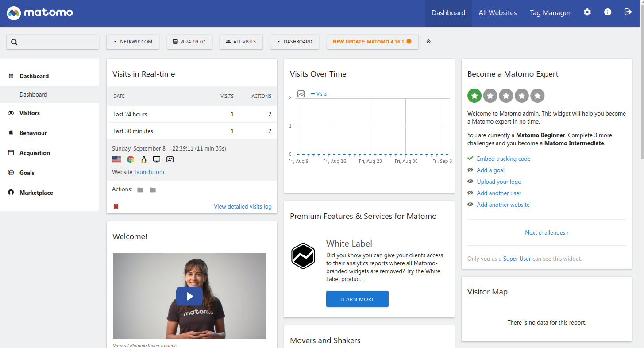Click the second gray star badge
This screenshot has width=644, height=348.
(x=490, y=96)
